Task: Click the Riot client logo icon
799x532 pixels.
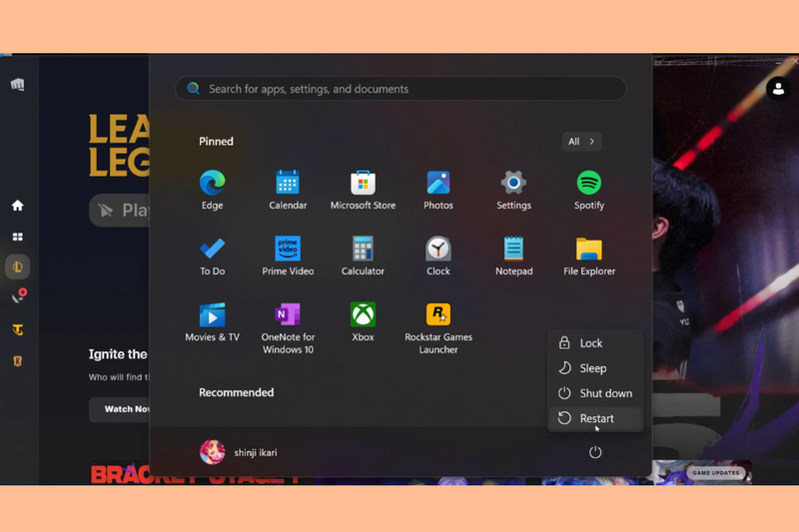Action: [17, 84]
